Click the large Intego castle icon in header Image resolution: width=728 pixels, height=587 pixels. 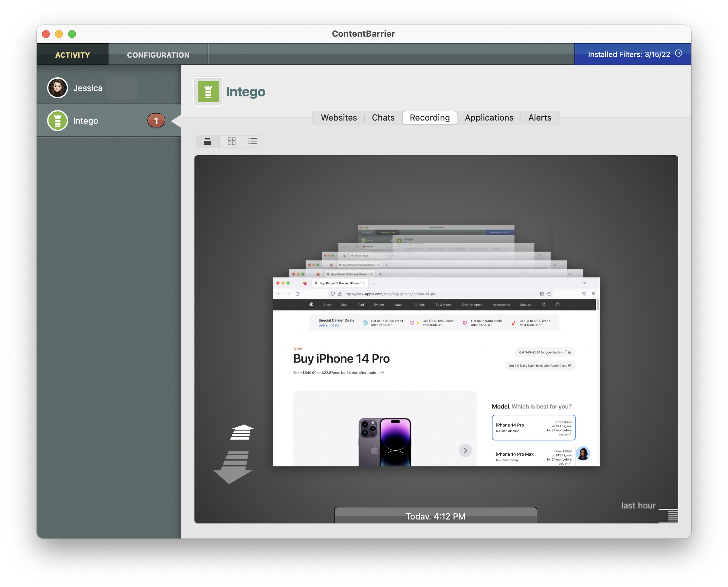pyautogui.click(x=208, y=92)
